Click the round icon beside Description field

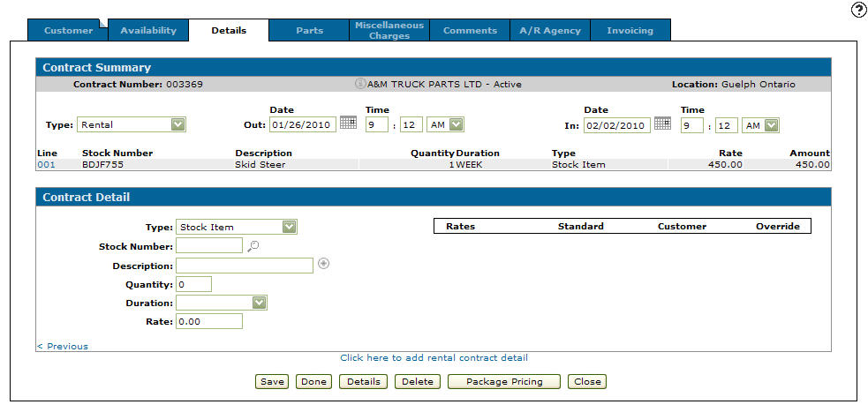point(324,264)
